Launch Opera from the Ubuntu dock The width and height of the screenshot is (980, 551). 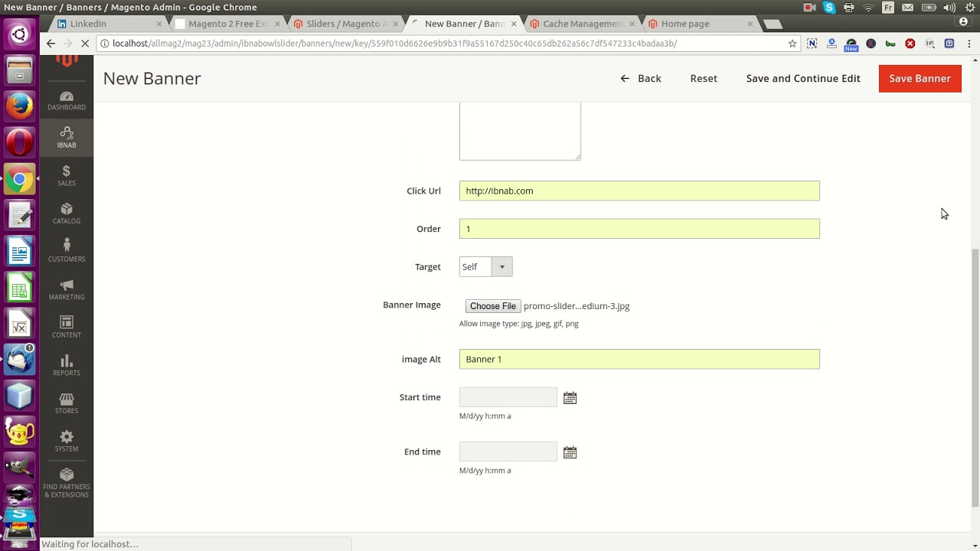coord(19,143)
